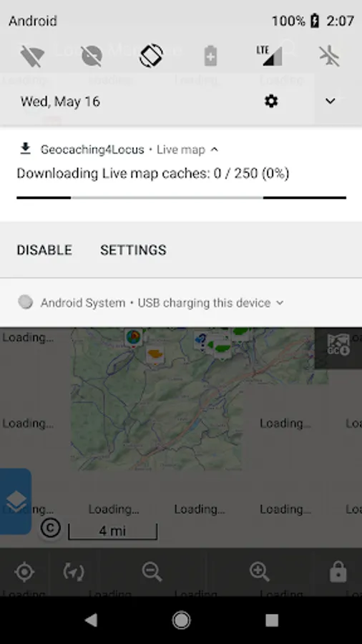Tap DISABLE on Live map notification
The image size is (362, 644).
coord(44,250)
